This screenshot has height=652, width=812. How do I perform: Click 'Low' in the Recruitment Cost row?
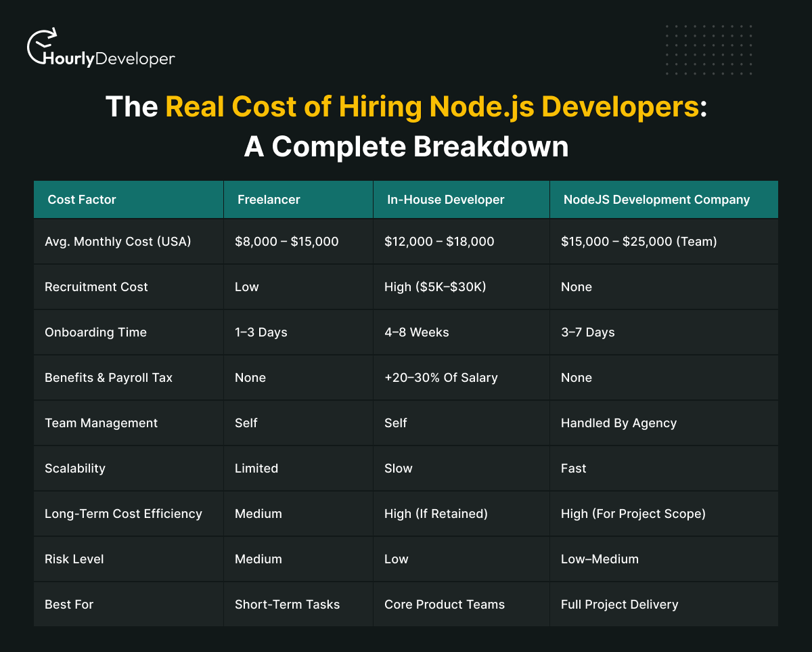click(247, 287)
